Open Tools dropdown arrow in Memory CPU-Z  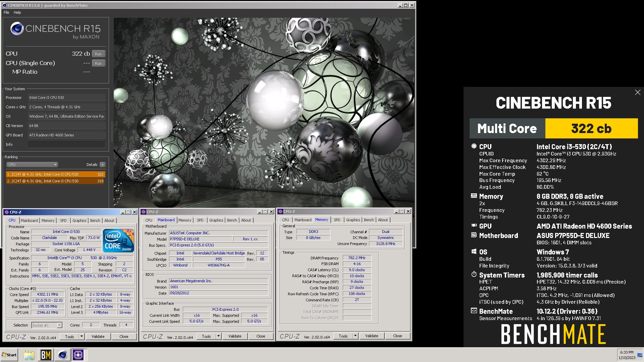[x=355, y=336]
